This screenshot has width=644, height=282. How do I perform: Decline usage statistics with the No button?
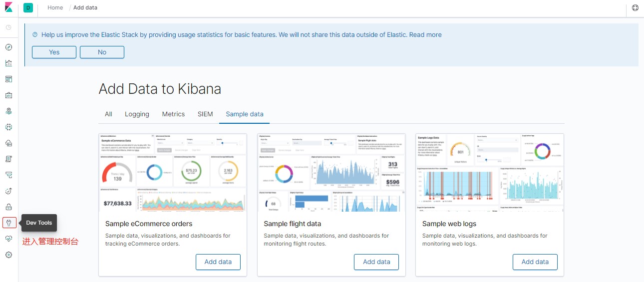click(102, 52)
